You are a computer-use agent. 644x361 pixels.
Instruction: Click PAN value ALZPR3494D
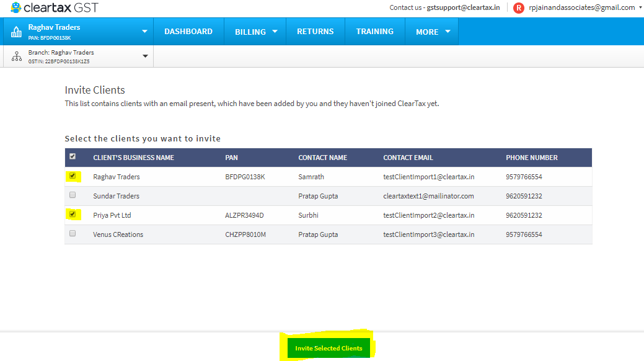244,215
